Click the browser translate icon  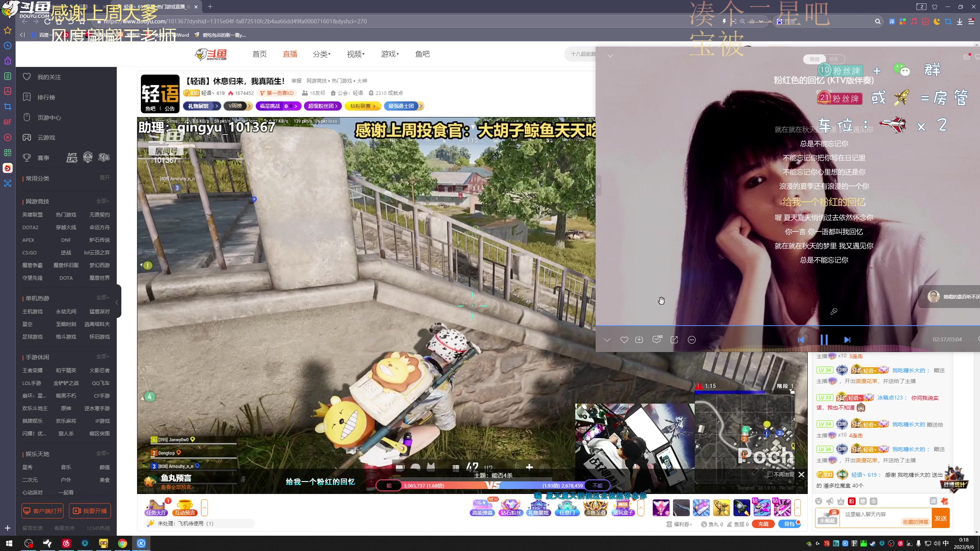[x=892, y=21]
